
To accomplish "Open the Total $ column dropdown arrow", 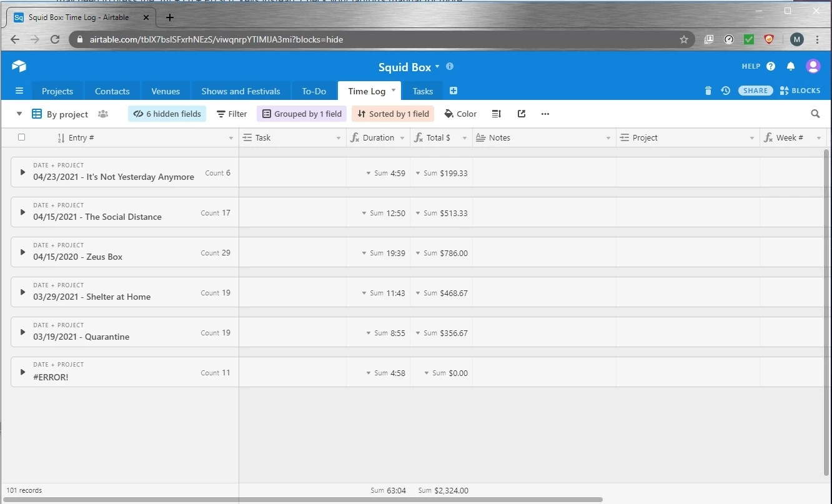I will pyautogui.click(x=465, y=138).
